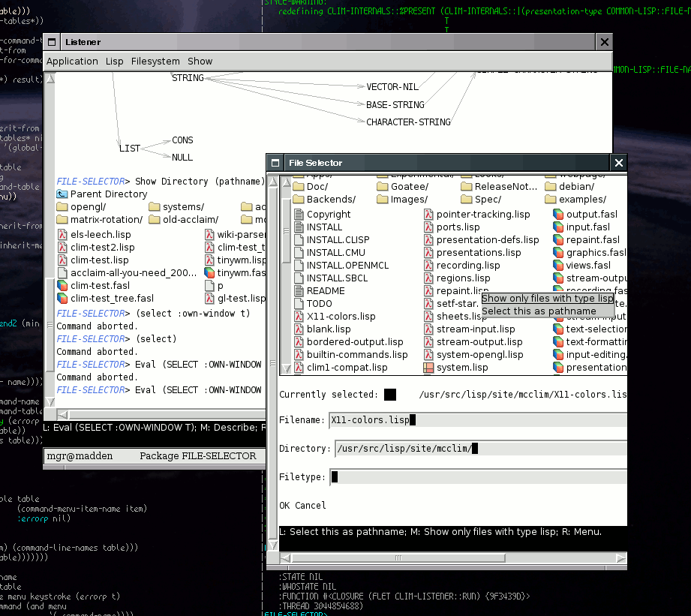Click 'LIST' node in Listener graph

(x=130, y=149)
